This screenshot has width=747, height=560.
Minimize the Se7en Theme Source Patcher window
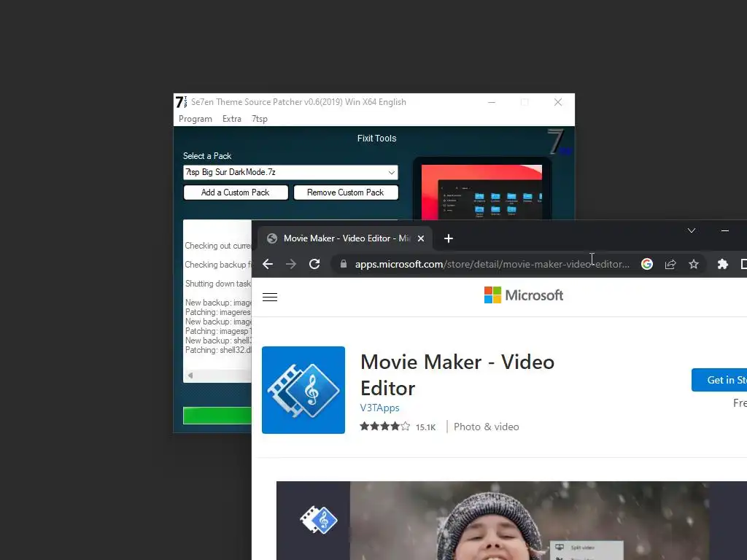tap(492, 102)
